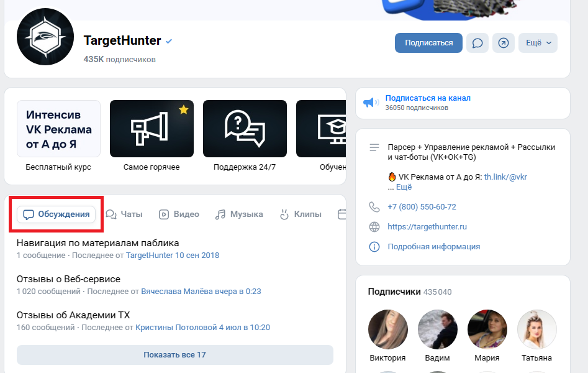Open TargetHunter 10 сен 2018 last message link
588x373 pixels.
[173, 256]
